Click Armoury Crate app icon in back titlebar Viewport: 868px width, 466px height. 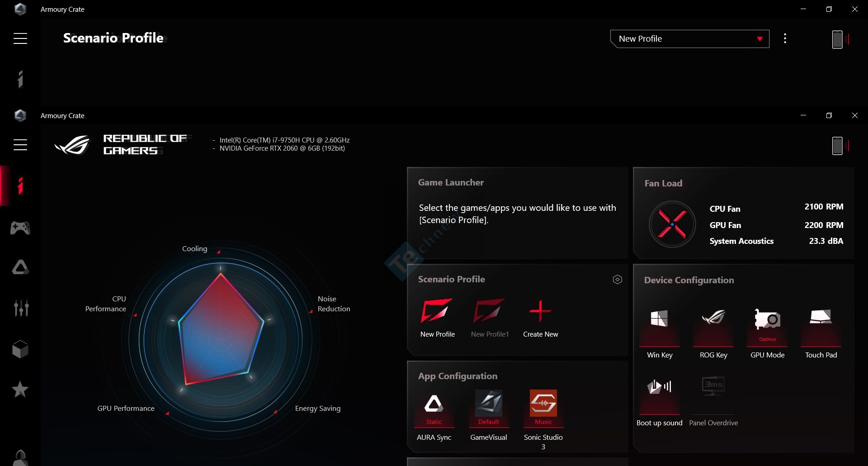pyautogui.click(x=20, y=9)
